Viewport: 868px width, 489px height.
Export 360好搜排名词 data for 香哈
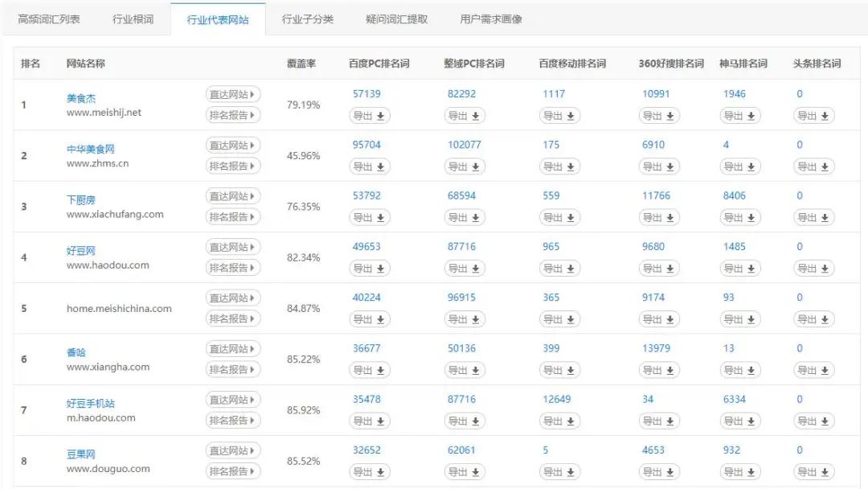tap(659, 370)
